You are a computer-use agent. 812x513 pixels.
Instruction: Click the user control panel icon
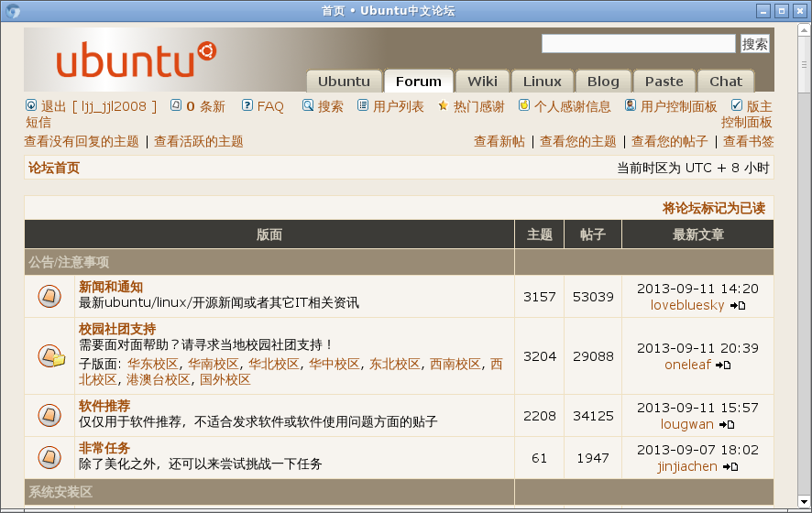tap(631, 105)
